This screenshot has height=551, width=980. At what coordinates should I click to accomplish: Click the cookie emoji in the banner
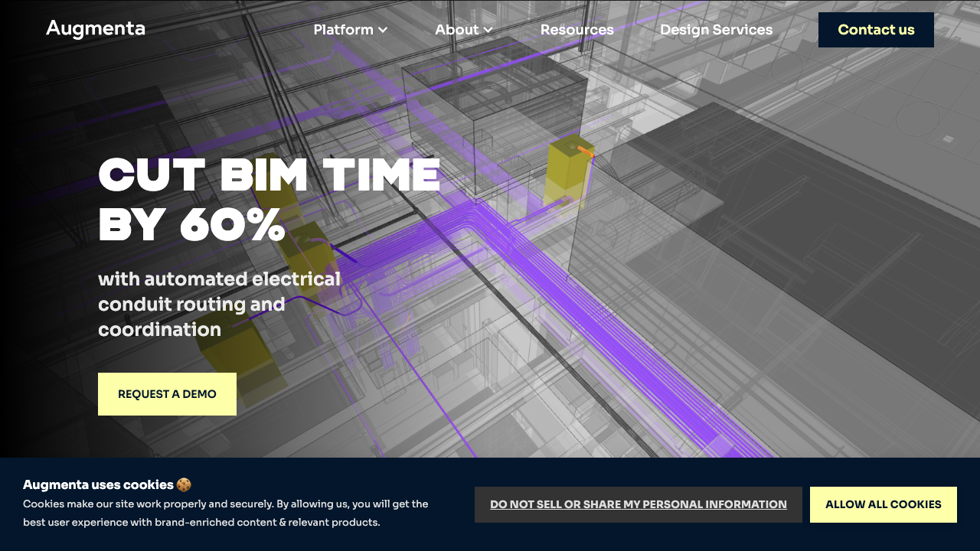[x=183, y=484]
